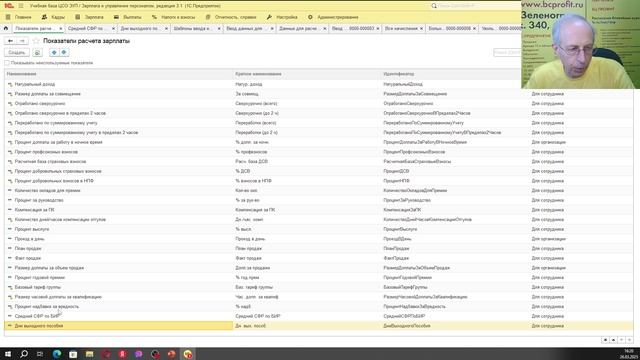
Task: Select the Расчетная база страховых взносов row
Action: (318, 162)
